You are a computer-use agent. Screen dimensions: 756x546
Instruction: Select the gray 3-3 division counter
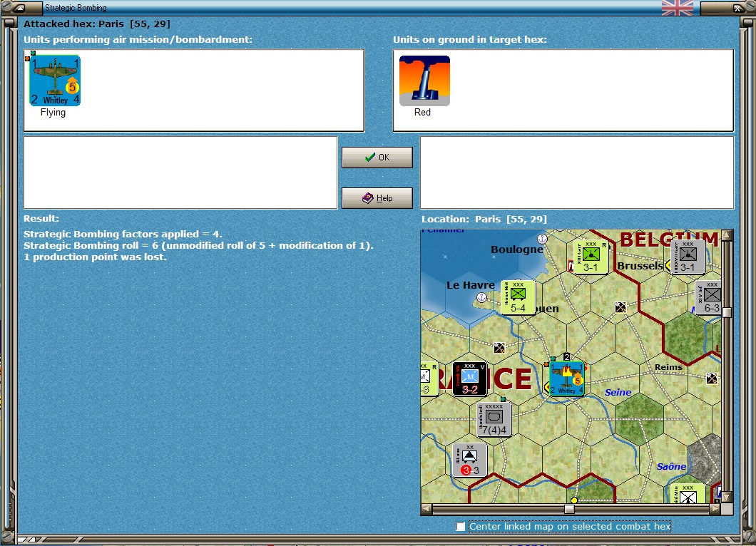pyautogui.click(x=470, y=460)
